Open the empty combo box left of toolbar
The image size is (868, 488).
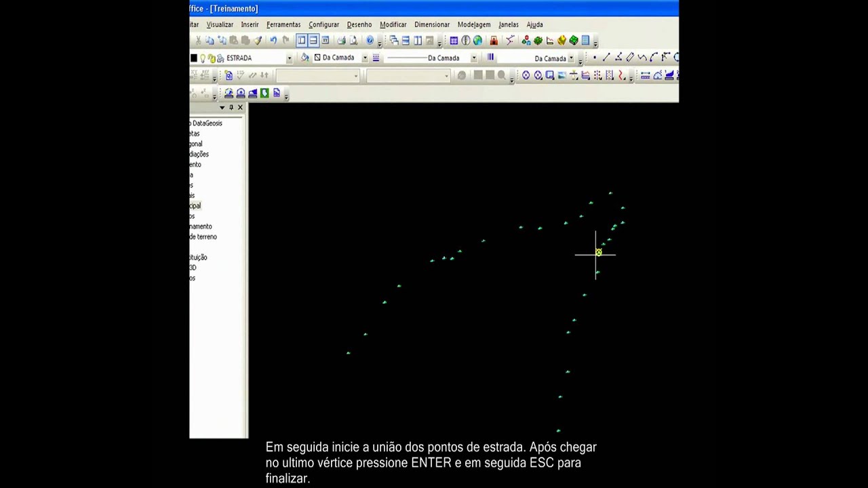317,76
